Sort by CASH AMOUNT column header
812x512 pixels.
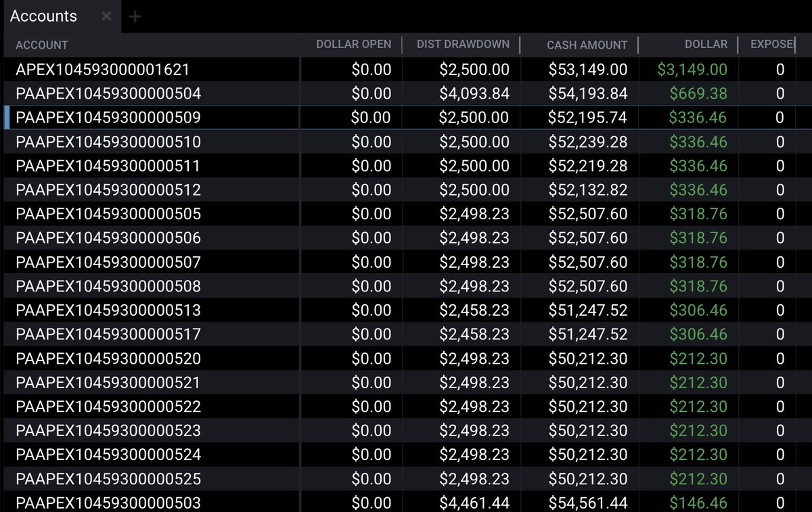click(x=587, y=45)
